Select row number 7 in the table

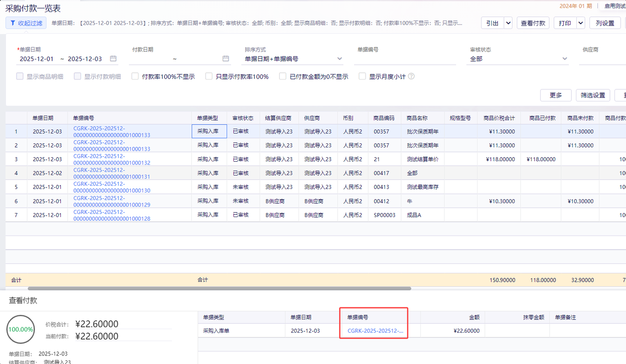16,215
